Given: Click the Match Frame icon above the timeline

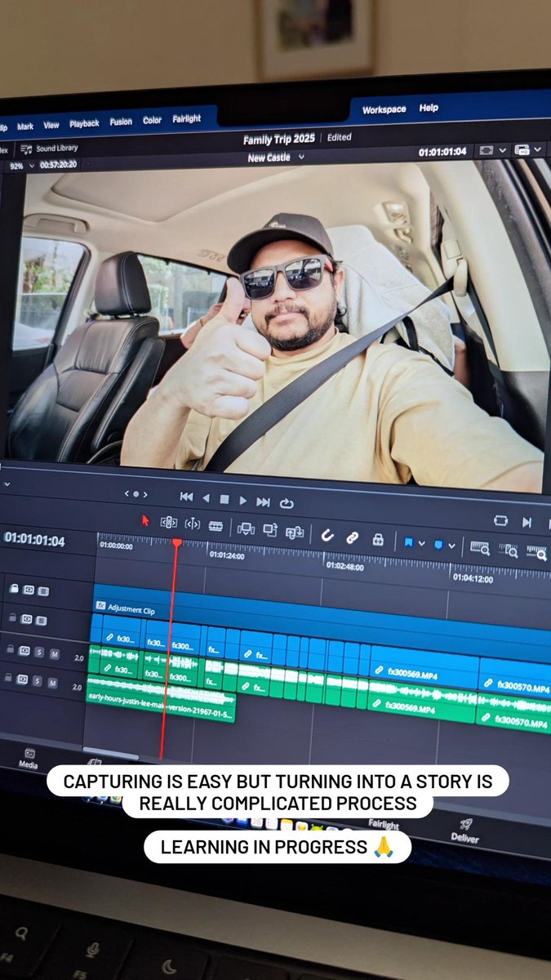Looking at the screenshot, I should coord(501,520).
